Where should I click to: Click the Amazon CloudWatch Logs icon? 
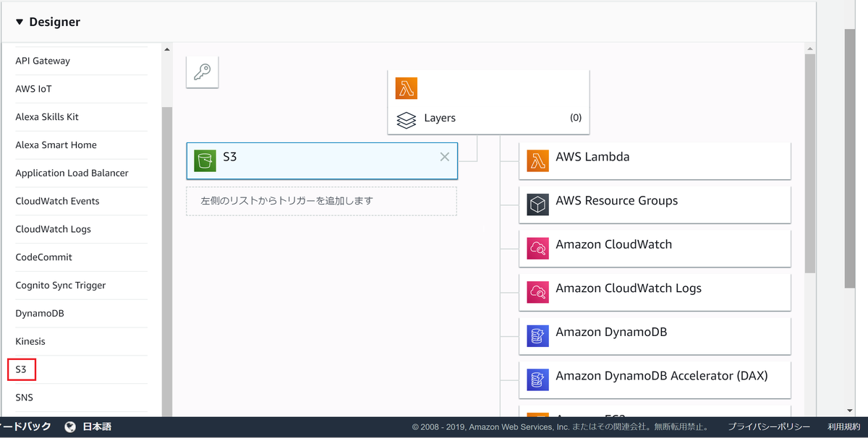[x=537, y=292]
